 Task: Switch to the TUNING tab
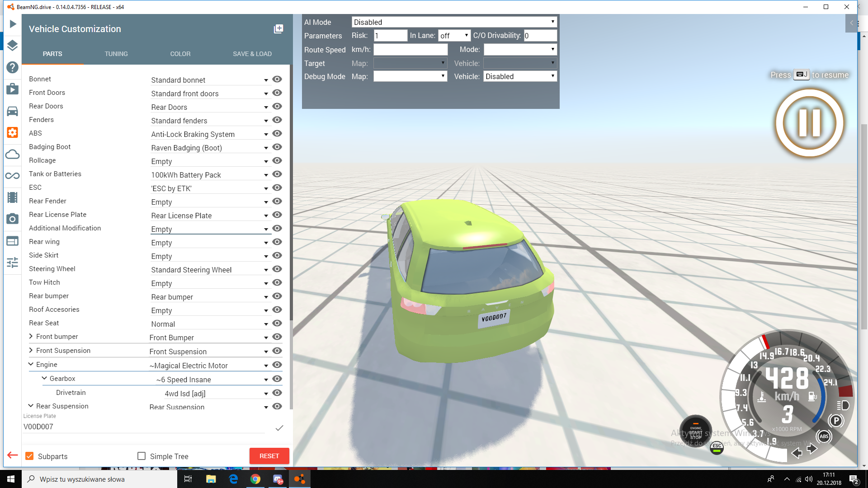coord(116,54)
